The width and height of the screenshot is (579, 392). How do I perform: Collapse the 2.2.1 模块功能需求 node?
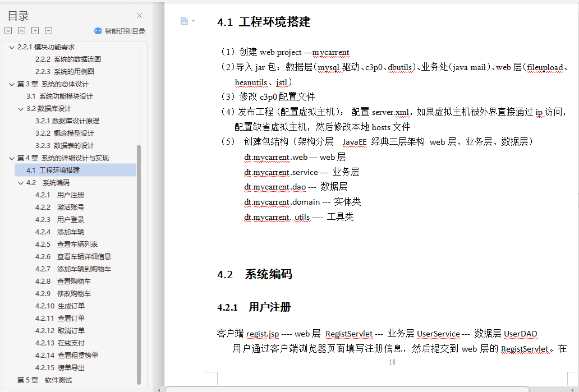point(12,47)
